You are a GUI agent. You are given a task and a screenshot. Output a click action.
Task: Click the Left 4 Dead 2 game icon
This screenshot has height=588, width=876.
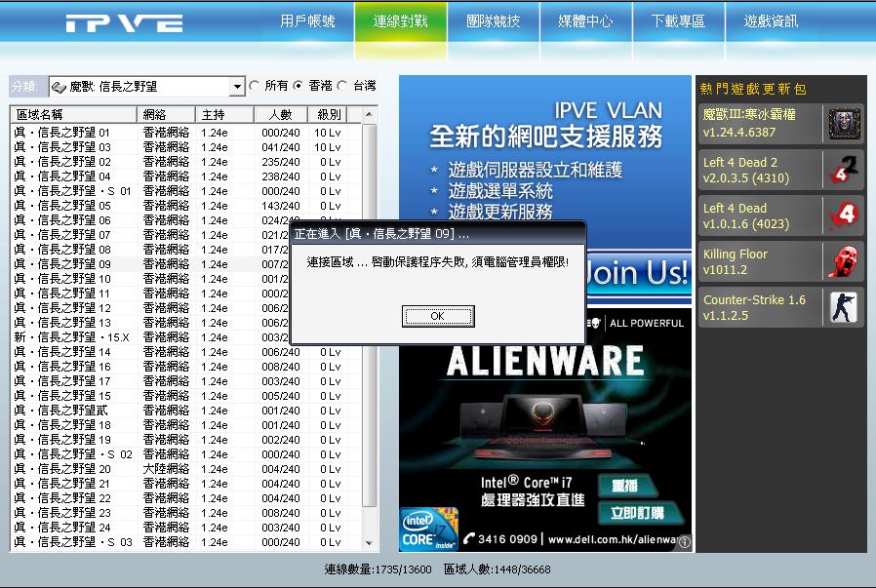(x=844, y=171)
